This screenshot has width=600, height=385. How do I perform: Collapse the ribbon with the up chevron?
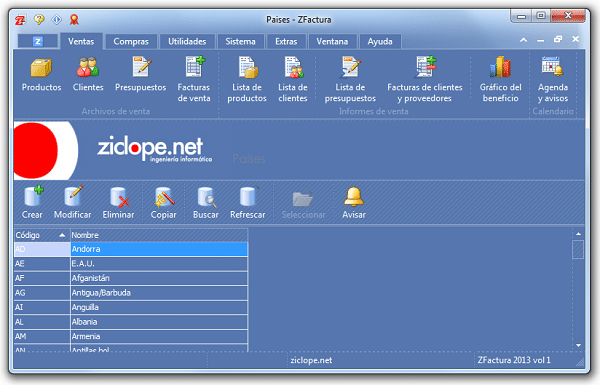click(523, 39)
